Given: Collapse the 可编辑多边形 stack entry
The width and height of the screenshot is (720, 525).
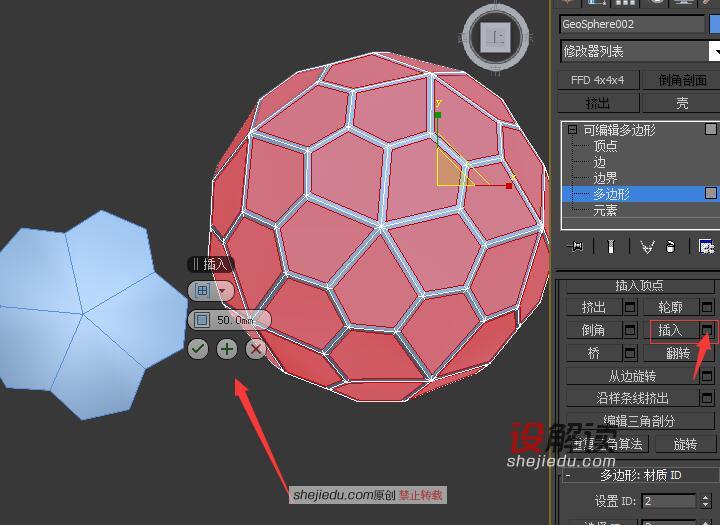Looking at the screenshot, I should (572, 130).
